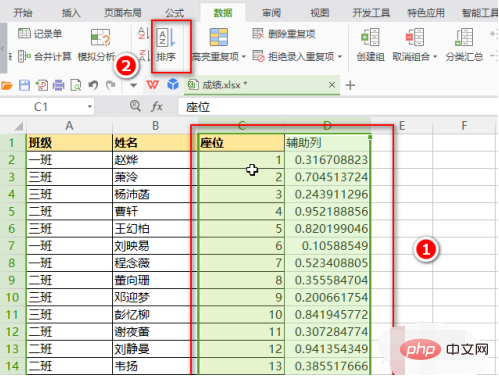499x382 pixels.
Task: Click the 创建组 create group icon
Action: pyautogui.click(x=370, y=37)
